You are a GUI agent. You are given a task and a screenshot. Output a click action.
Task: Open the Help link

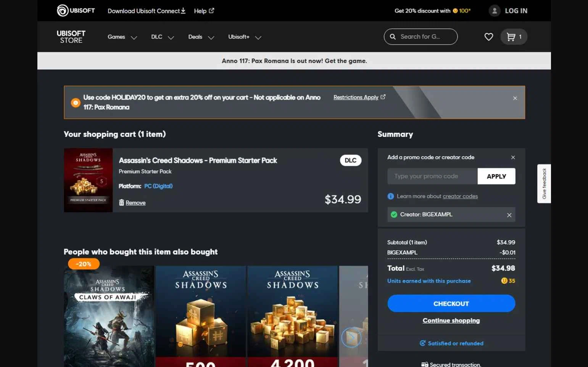(x=204, y=11)
